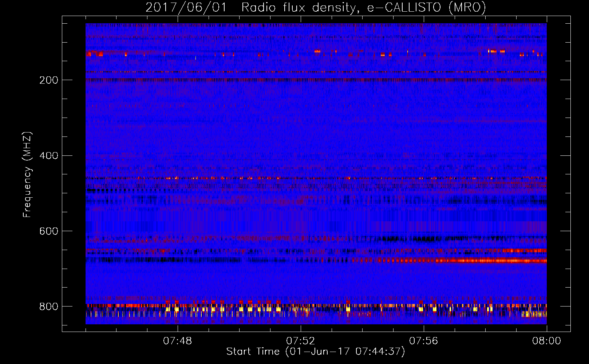Click the 'Frequency (MHZ)' axis label
This screenshot has height=364, width=589.
click(x=27, y=175)
